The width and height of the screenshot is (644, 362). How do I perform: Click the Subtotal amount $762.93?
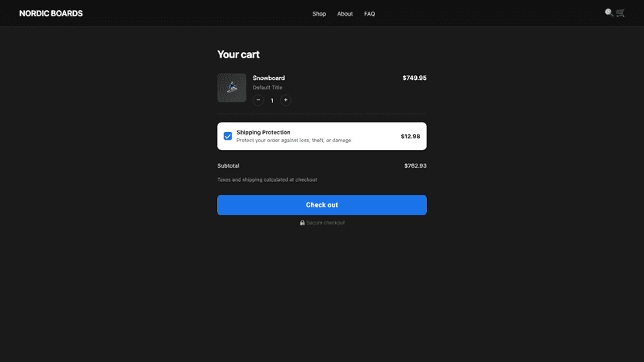click(415, 165)
